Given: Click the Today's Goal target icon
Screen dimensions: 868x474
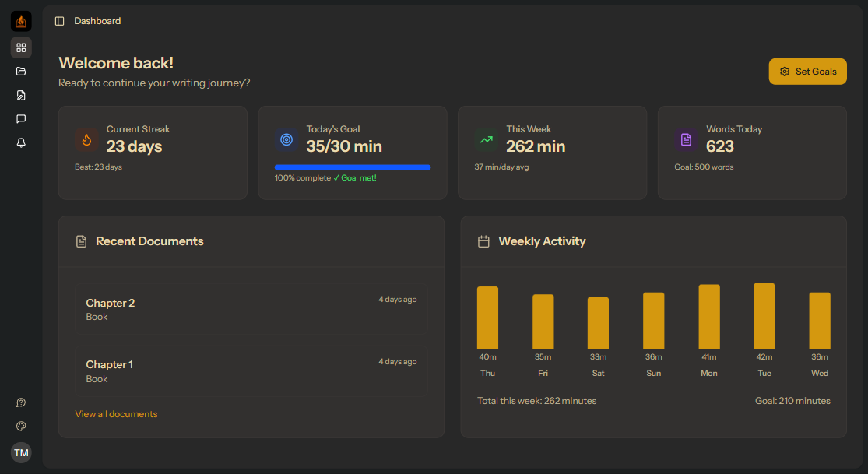Looking at the screenshot, I should (x=286, y=139).
